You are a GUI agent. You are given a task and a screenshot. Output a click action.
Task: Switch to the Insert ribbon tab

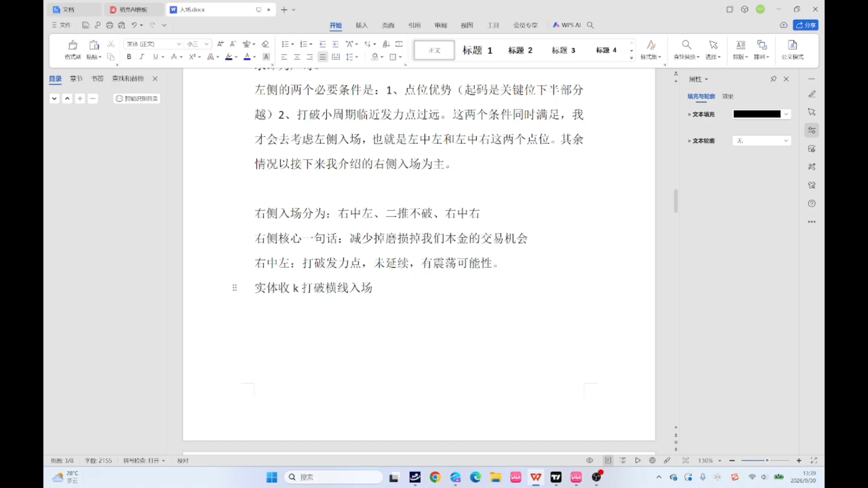coord(362,25)
